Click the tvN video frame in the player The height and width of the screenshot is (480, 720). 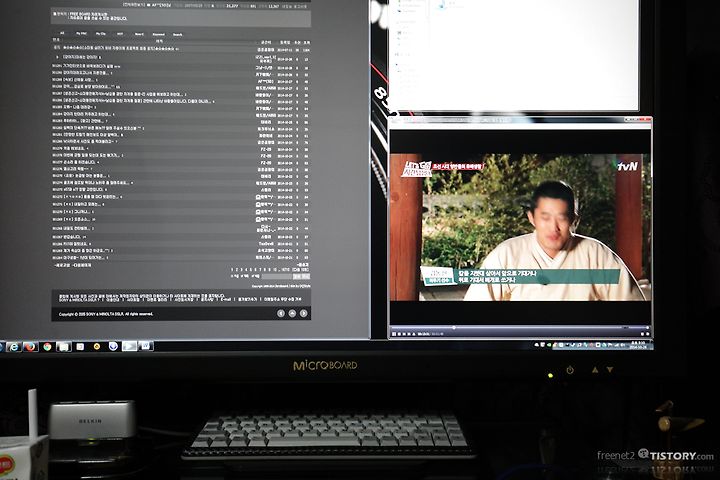pos(520,227)
